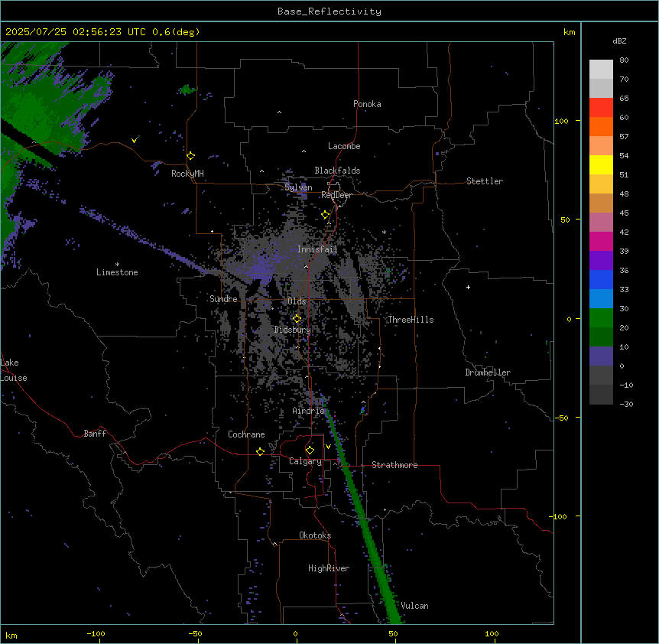Click the brown 45-48 dBZ legend swatch
The height and width of the screenshot is (644, 659).
coord(601,203)
